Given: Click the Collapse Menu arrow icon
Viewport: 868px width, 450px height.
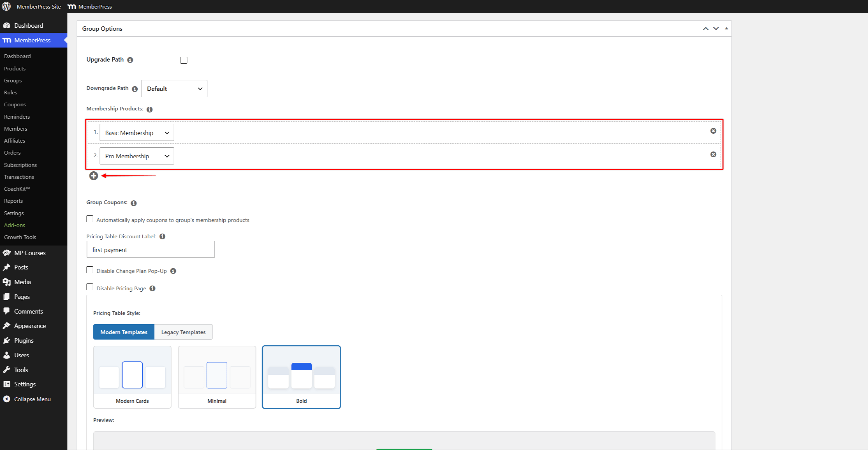Looking at the screenshot, I should click(7, 399).
